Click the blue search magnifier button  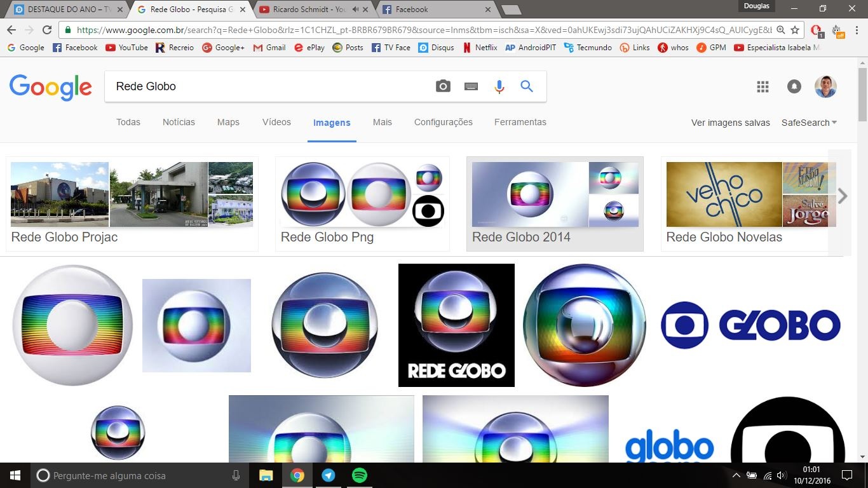pyautogui.click(x=527, y=86)
